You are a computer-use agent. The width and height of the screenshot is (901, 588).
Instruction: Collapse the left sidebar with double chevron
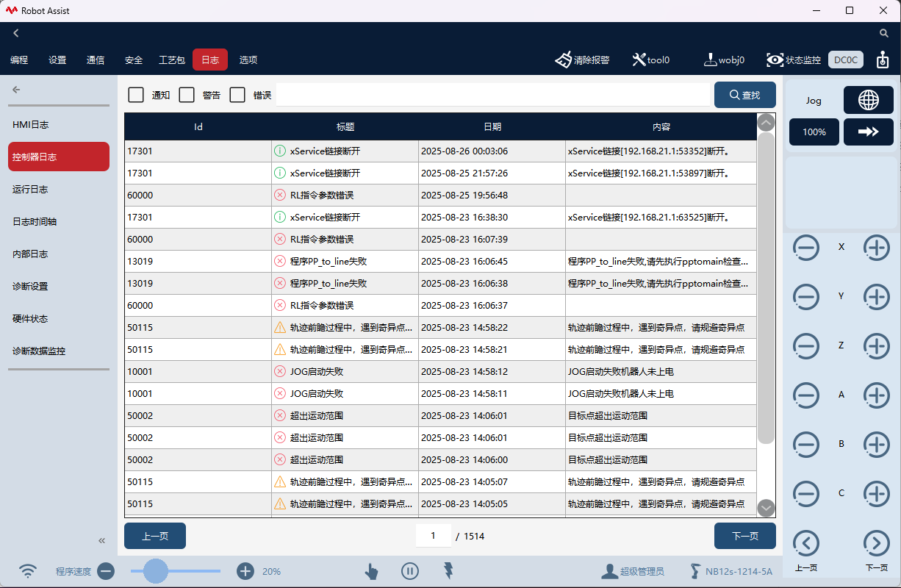click(x=102, y=541)
